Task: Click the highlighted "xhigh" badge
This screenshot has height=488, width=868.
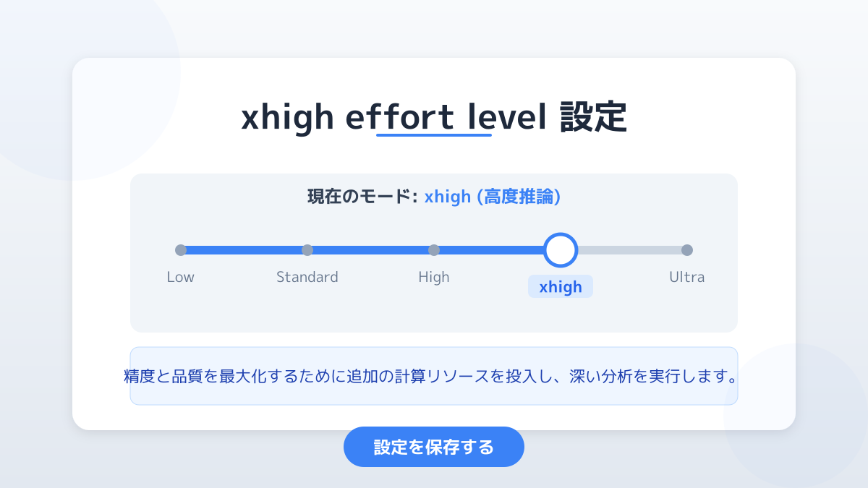Action: point(561,287)
